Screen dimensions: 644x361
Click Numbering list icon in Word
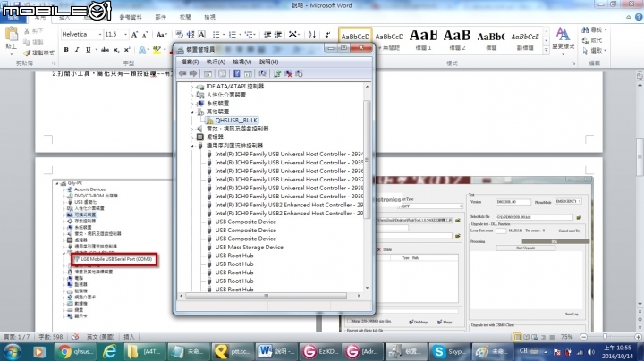tap(233, 35)
